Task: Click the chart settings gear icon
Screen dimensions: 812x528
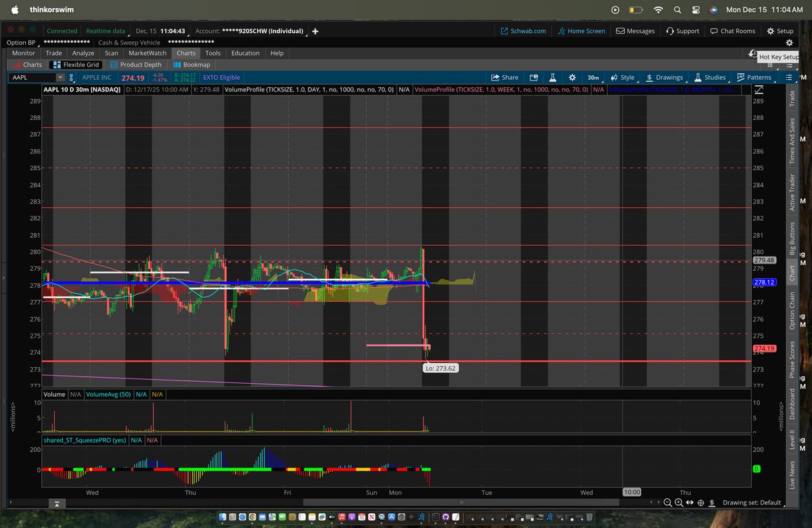Action: (572, 77)
